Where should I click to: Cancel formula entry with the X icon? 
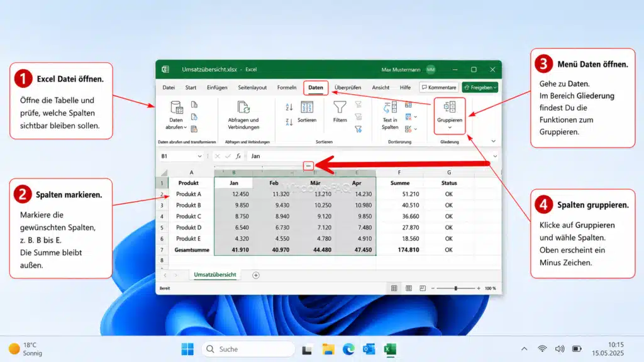[217, 156]
